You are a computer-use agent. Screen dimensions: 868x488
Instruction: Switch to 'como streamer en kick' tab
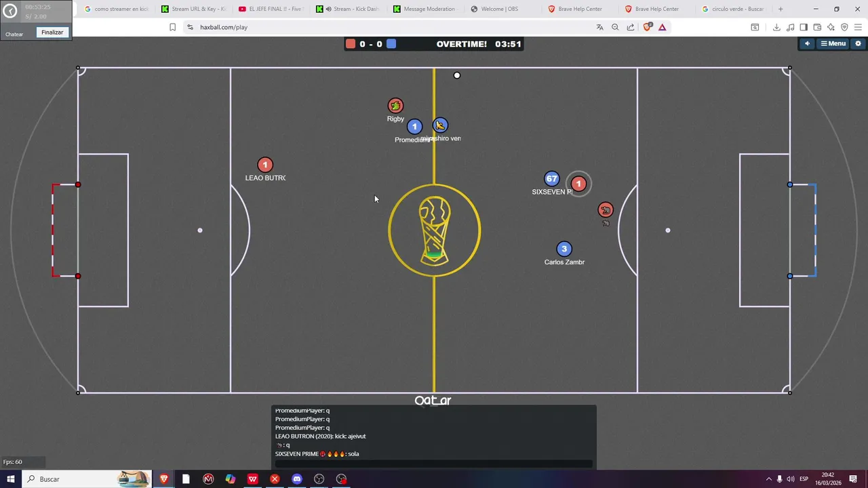116,9
